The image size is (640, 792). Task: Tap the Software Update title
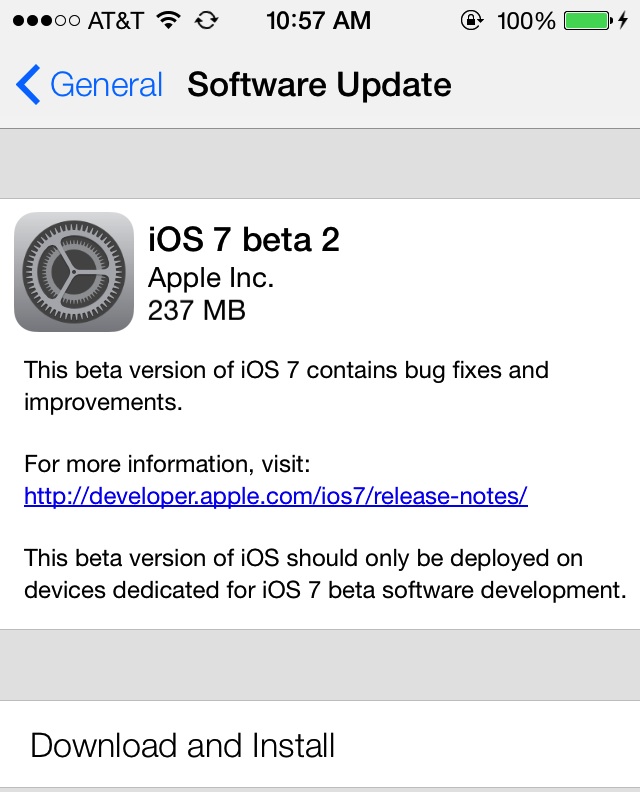pos(319,84)
